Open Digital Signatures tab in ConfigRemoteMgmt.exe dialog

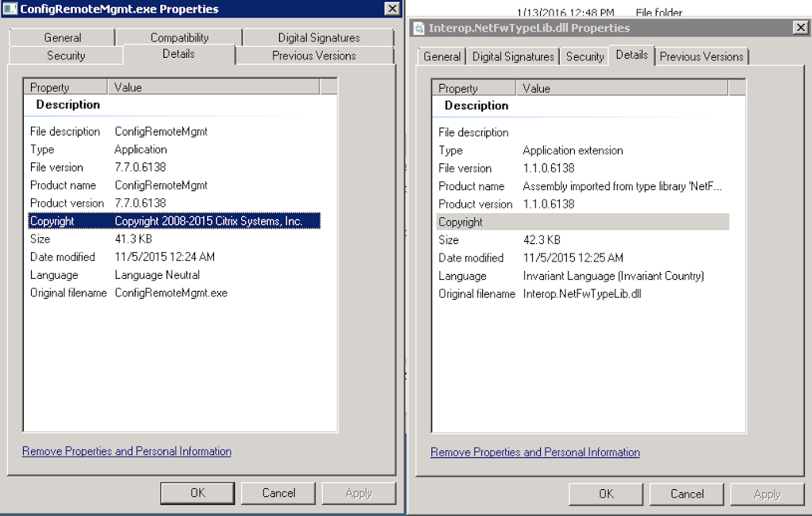click(x=318, y=37)
